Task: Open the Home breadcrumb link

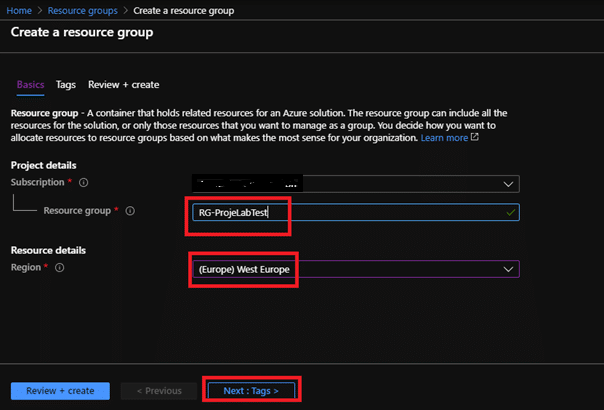Action: tap(19, 11)
